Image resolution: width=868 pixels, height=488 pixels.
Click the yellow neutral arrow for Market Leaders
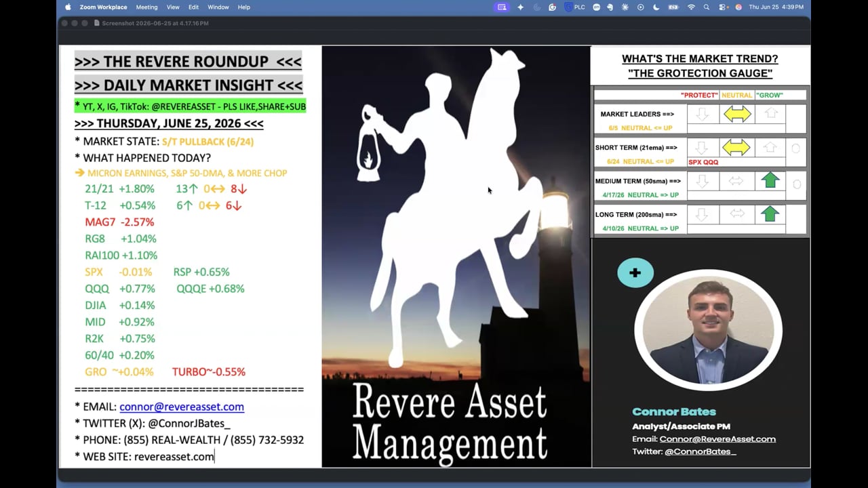click(737, 115)
